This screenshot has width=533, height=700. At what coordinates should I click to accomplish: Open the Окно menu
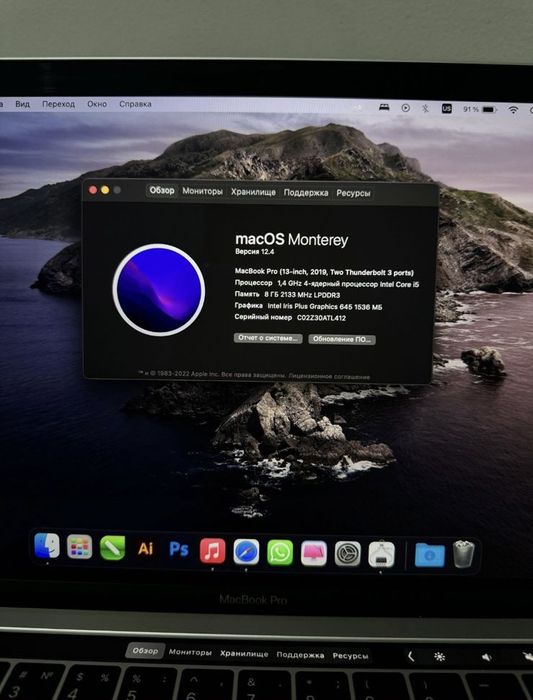(97, 104)
